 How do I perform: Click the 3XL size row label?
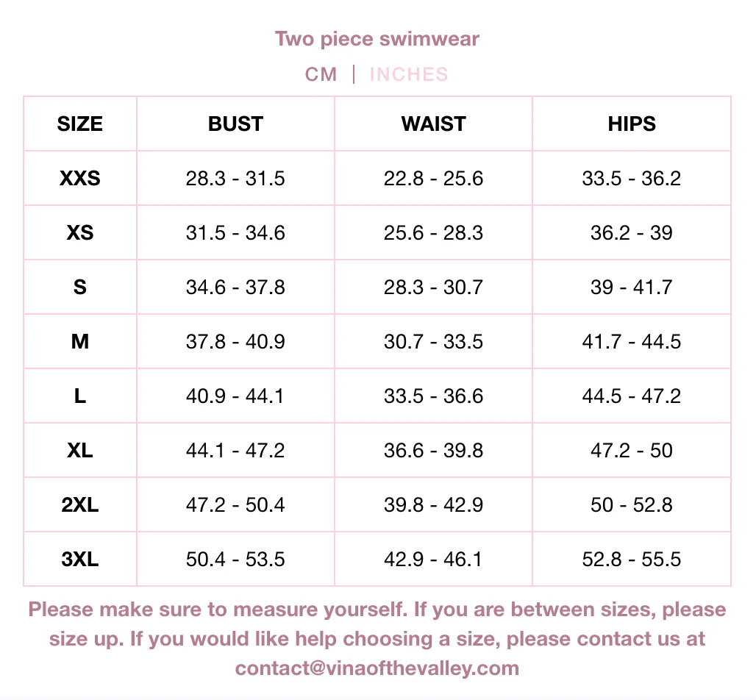tap(80, 559)
